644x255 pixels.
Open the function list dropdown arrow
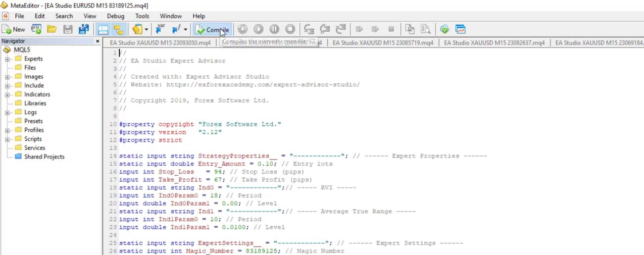186,30
